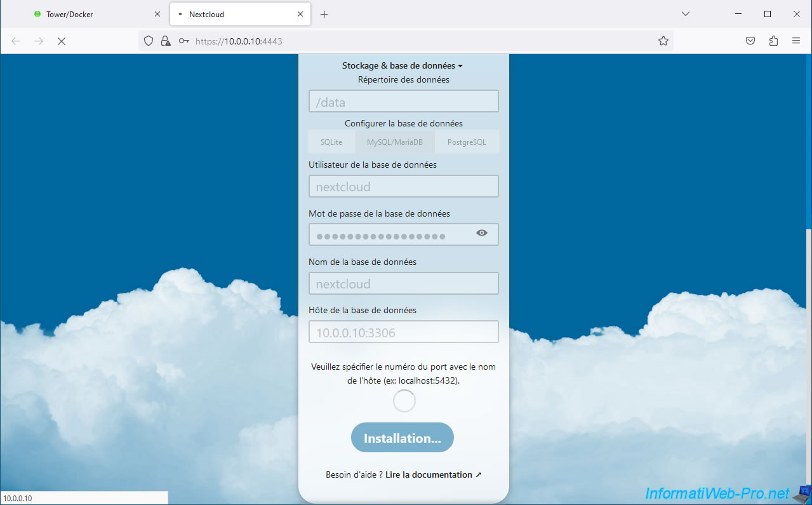The height and width of the screenshot is (505, 812).
Task: Open a new browser tab
Action: (324, 14)
